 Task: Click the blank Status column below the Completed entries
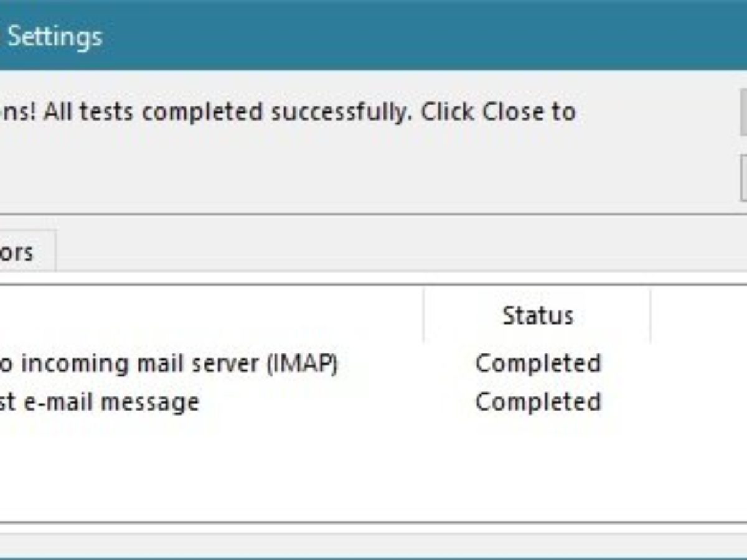point(538,467)
